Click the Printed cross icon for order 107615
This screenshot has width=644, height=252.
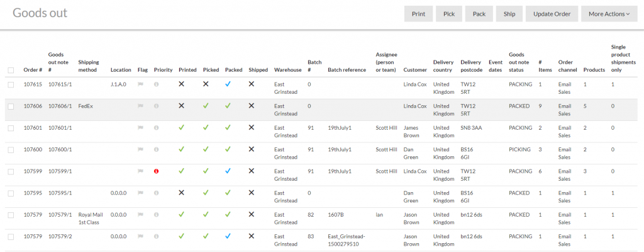(x=182, y=84)
